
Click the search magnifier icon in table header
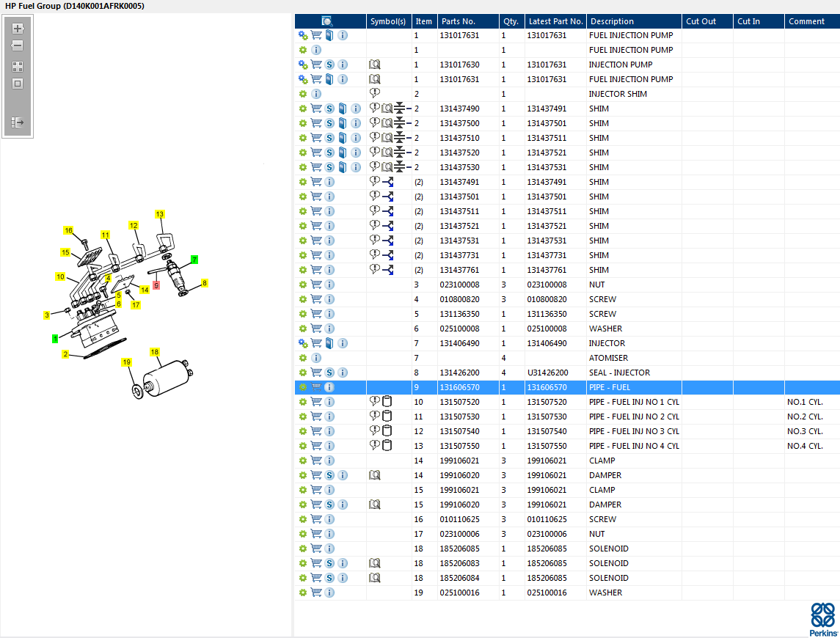(x=327, y=21)
